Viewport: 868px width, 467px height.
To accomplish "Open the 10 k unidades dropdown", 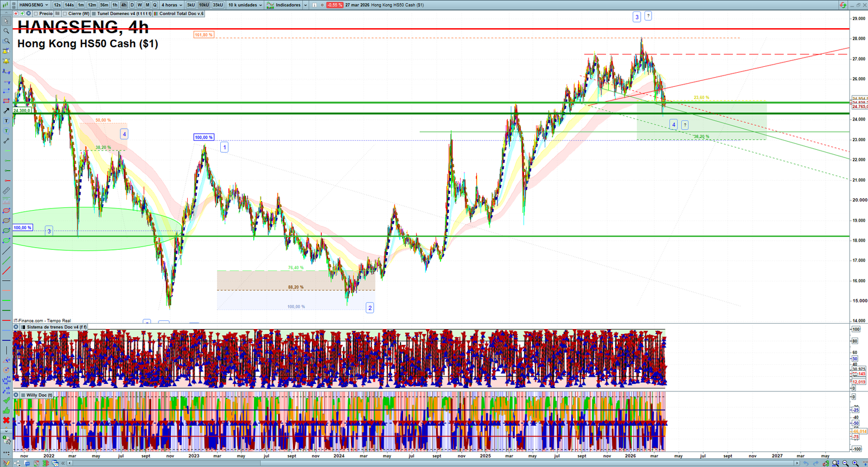I will point(245,5).
